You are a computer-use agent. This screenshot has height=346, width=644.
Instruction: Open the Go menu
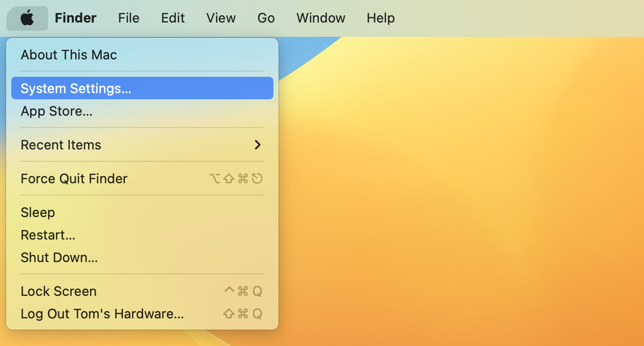(266, 18)
